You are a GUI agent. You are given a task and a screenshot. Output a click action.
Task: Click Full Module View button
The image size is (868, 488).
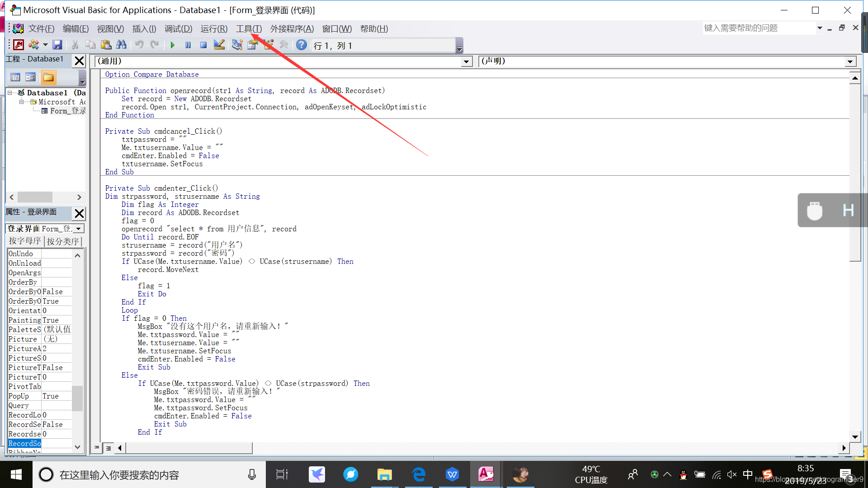(108, 448)
